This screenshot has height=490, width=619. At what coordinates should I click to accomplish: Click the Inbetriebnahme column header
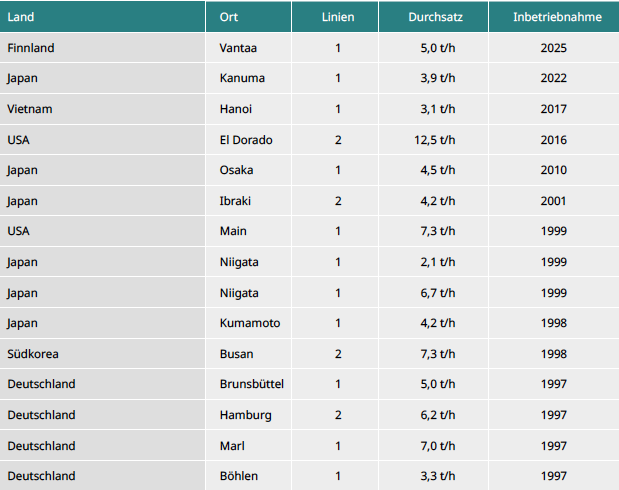coord(553,17)
